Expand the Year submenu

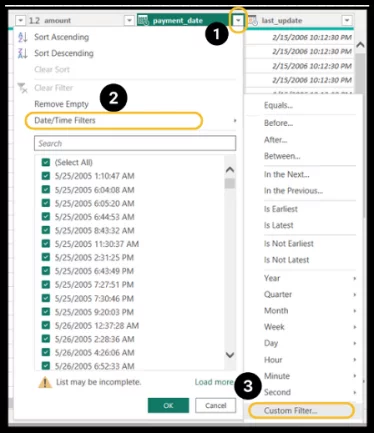[355, 278]
